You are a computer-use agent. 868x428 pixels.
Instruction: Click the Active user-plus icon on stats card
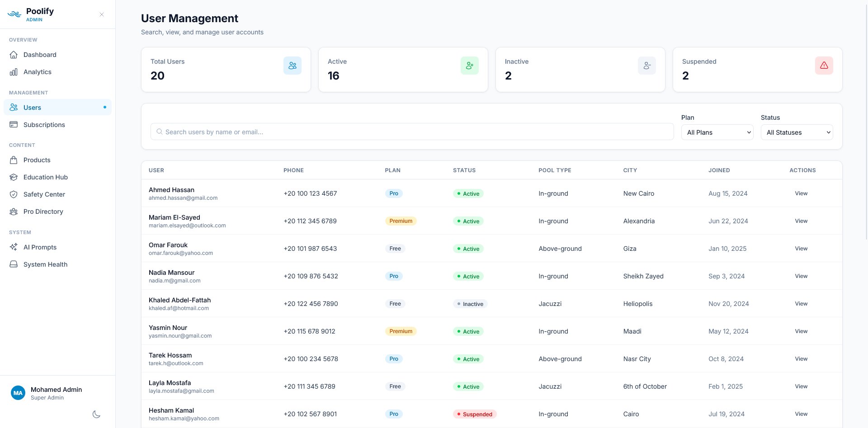[469, 65]
